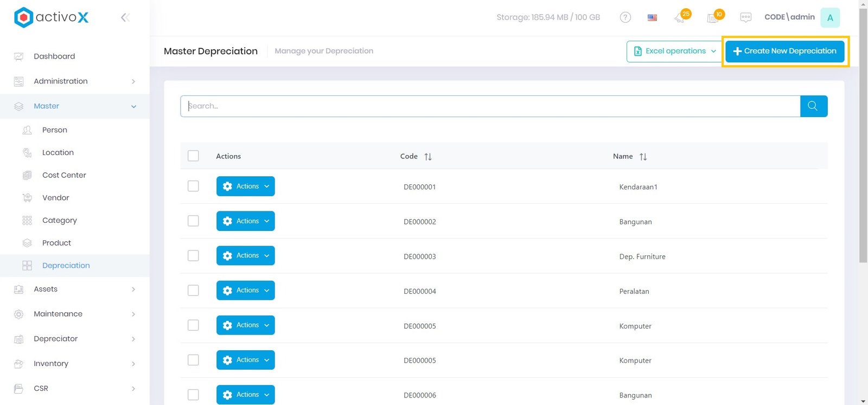Click the admin avatar icon

pos(829,17)
